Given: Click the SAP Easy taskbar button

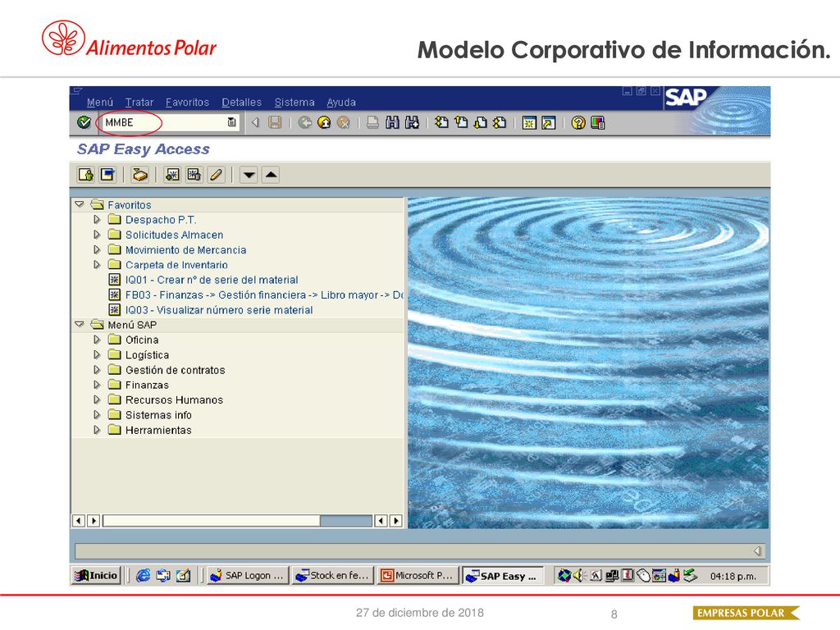Looking at the screenshot, I should pyautogui.click(x=503, y=576).
